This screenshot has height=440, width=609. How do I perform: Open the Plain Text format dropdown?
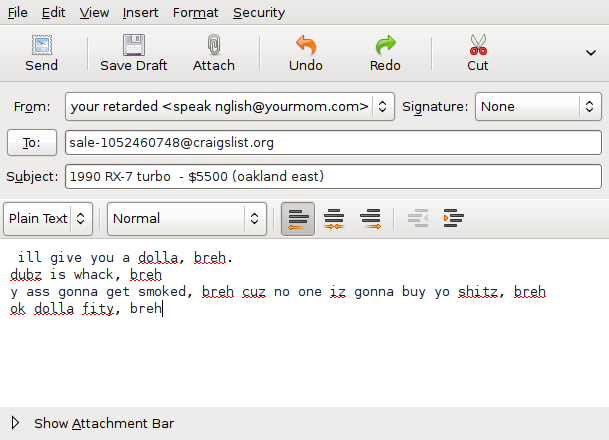tap(49, 218)
